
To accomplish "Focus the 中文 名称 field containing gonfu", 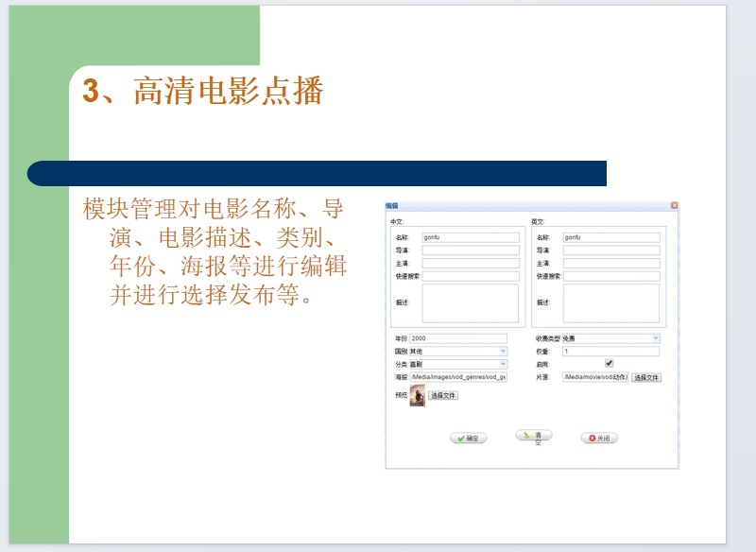I will 471,237.
